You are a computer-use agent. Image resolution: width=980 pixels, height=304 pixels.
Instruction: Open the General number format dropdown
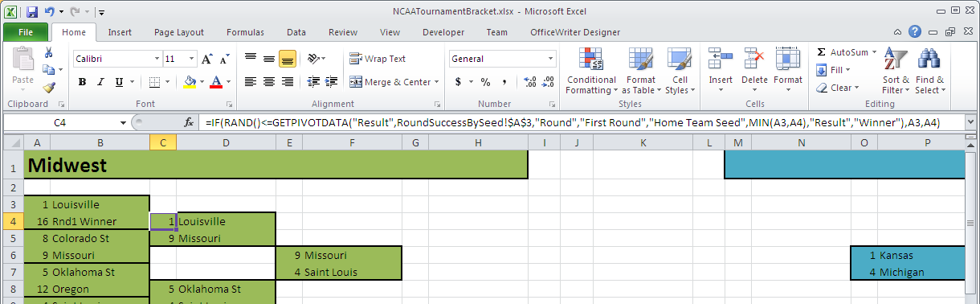[551, 59]
